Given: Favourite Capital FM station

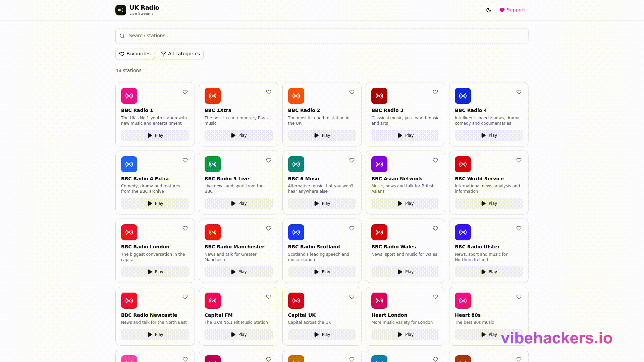Looking at the screenshot, I should pos(269,297).
